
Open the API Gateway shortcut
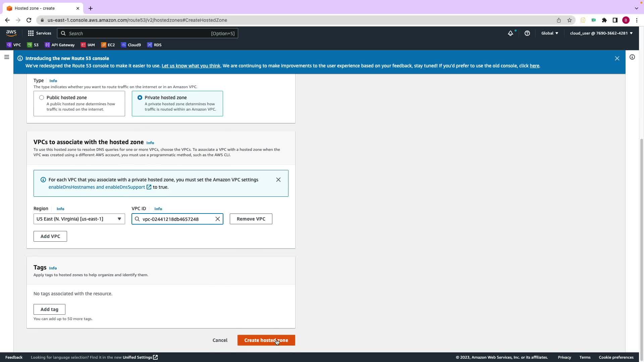pos(60,45)
